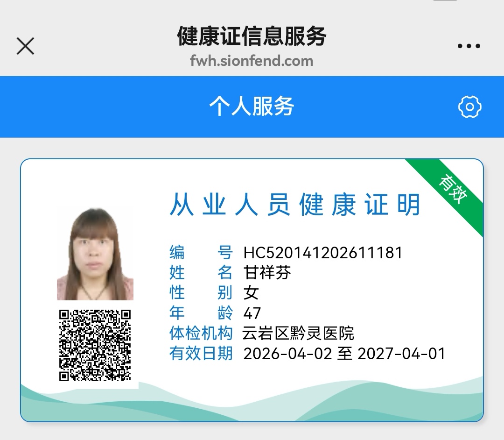504x440 pixels.
Task: Tap the 健康证信息服务 page title
Action: point(252,36)
